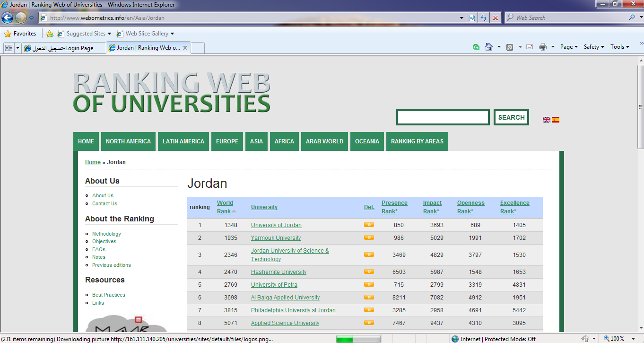Open the Previous editions link
Image resolution: width=644 pixels, height=343 pixels.
[x=112, y=265]
